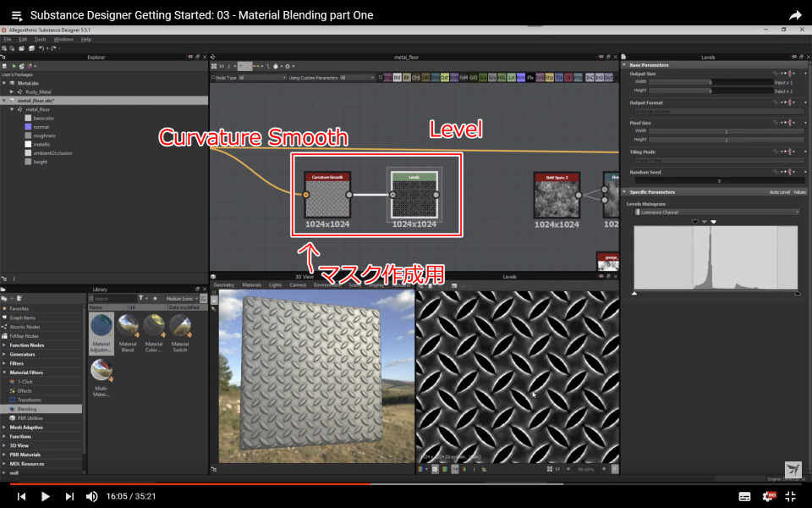Click the Trs node shortcut chip
Viewport: 812px width, 508px height.
(559, 78)
